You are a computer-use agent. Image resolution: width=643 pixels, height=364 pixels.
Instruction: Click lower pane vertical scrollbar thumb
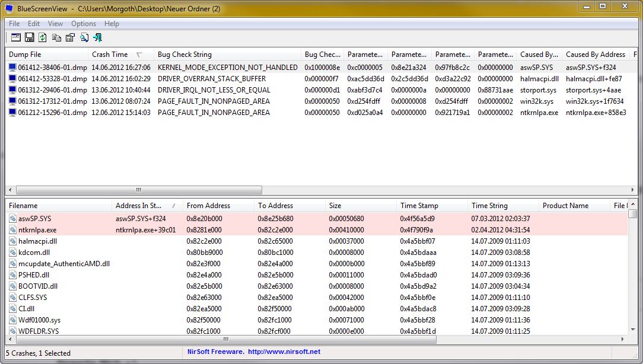coord(633,213)
